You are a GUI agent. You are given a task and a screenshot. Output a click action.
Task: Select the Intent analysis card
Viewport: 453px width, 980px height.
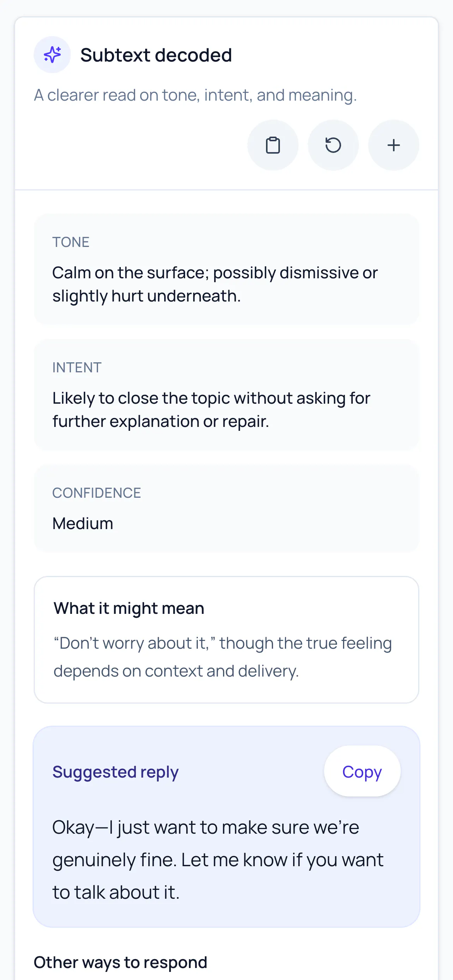tap(226, 394)
